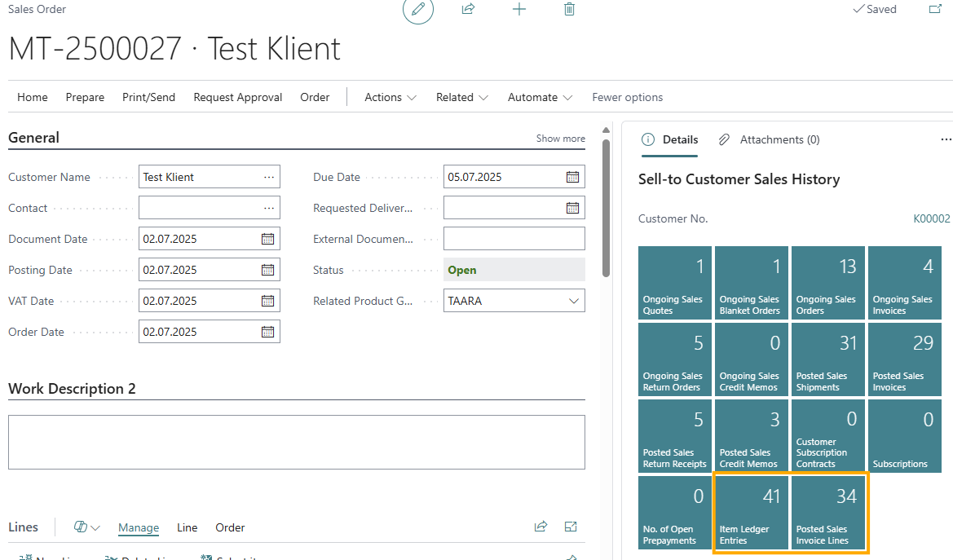Viewport: 953px width, 560px height.
Task: Open the Prepare menu
Action: 85,97
